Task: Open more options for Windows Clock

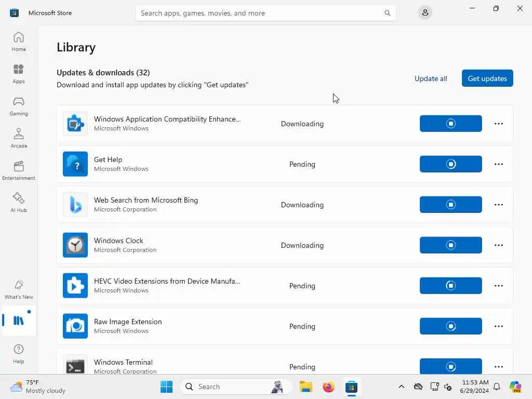Action: pos(498,245)
